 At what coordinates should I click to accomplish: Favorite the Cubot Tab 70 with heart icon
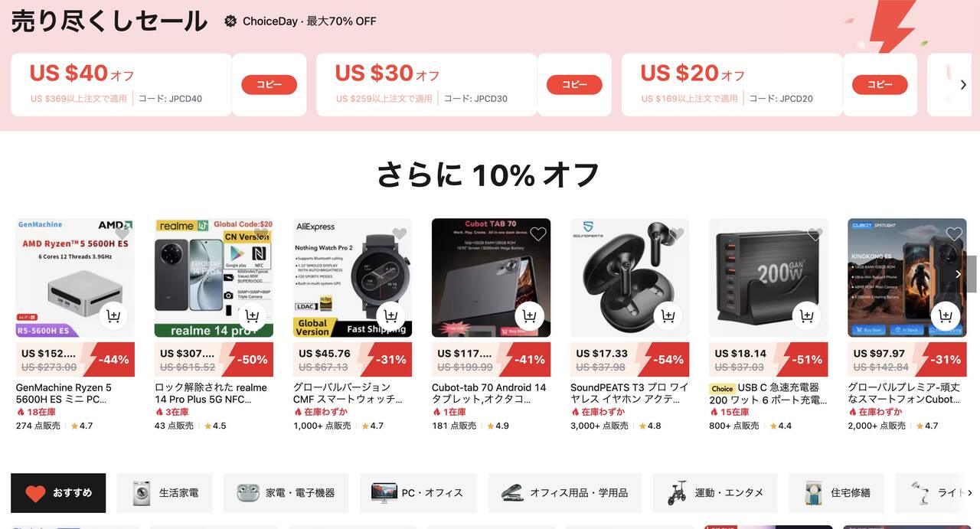tap(537, 233)
